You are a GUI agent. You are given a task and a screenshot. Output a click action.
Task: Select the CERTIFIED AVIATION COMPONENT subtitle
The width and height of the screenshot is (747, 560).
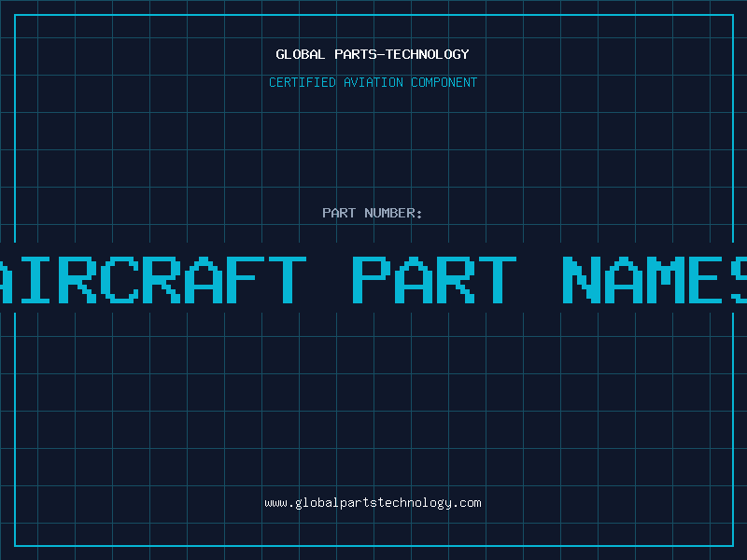tap(373, 82)
